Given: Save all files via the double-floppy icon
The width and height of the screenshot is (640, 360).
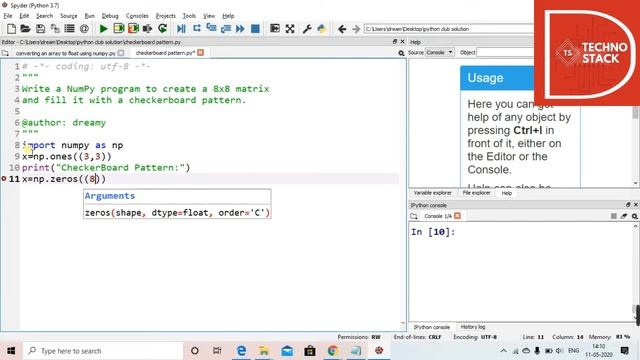Looking at the screenshot, I should pos(55,29).
